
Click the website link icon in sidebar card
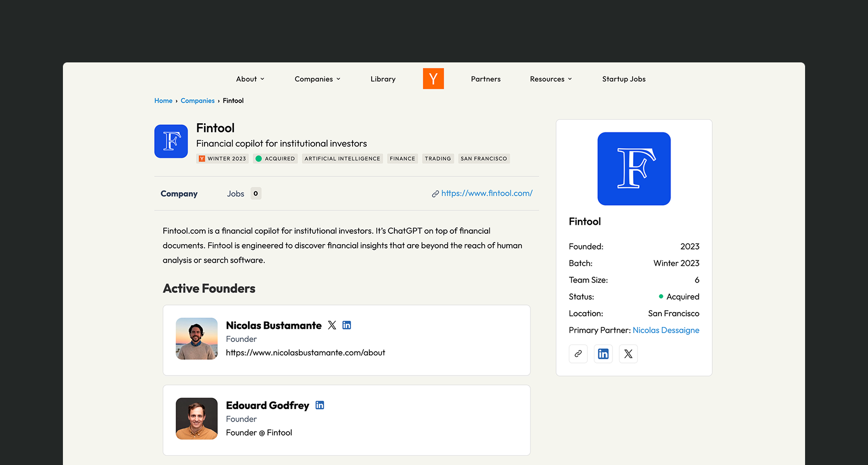578,354
